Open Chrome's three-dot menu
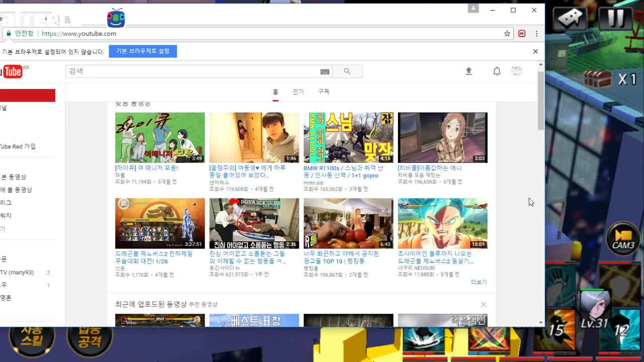The height and width of the screenshot is (362, 644). 536,34
